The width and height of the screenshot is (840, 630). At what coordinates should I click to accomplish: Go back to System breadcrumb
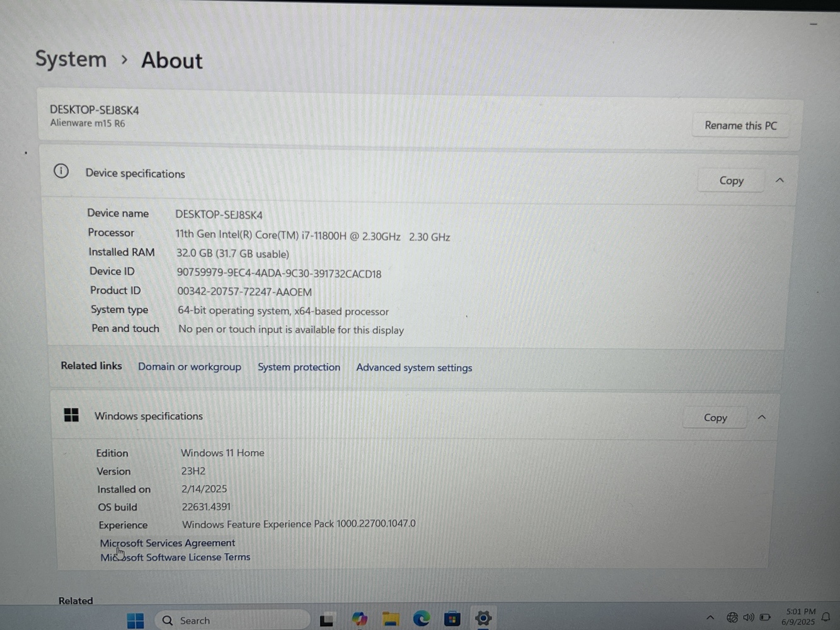coord(71,59)
